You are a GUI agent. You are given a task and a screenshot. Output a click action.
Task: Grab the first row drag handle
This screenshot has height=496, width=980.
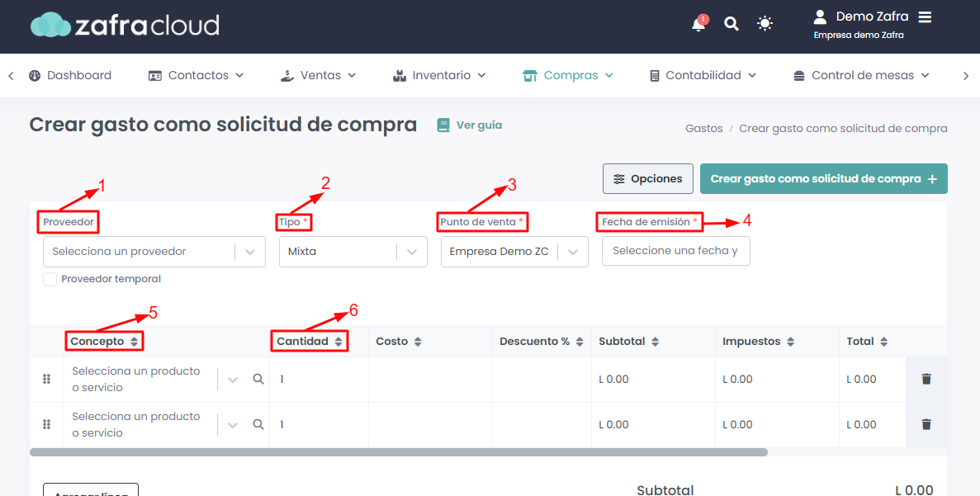[46, 379]
